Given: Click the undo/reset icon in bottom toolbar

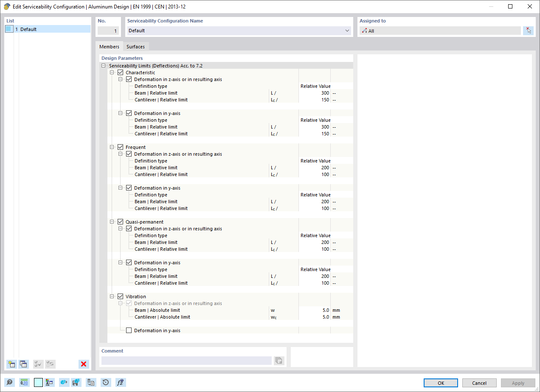Looking at the screenshot, I should pyautogui.click(x=105, y=382).
